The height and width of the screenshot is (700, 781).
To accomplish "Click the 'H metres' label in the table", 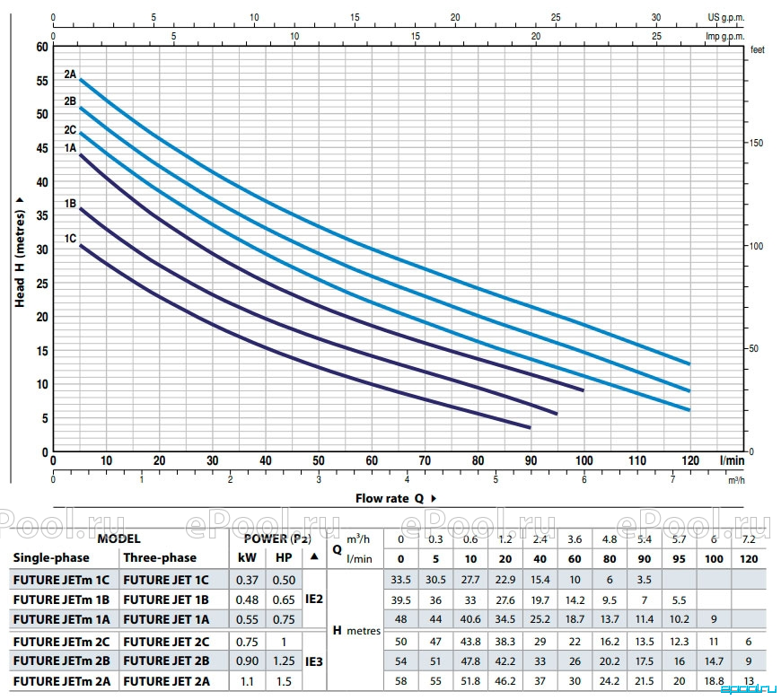I will point(356,631).
